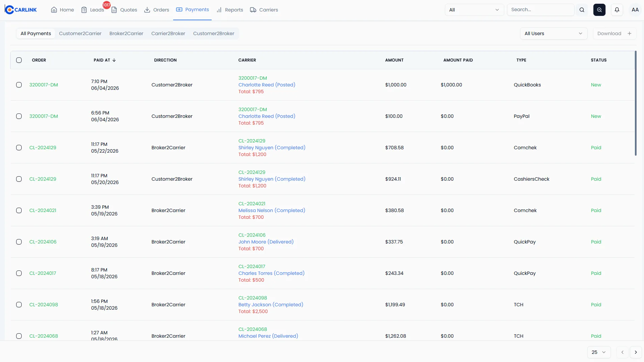The height and width of the screenshot is (362, 644).
Task: Toggle the select-all checkbox in header
Action: (19, 60)
